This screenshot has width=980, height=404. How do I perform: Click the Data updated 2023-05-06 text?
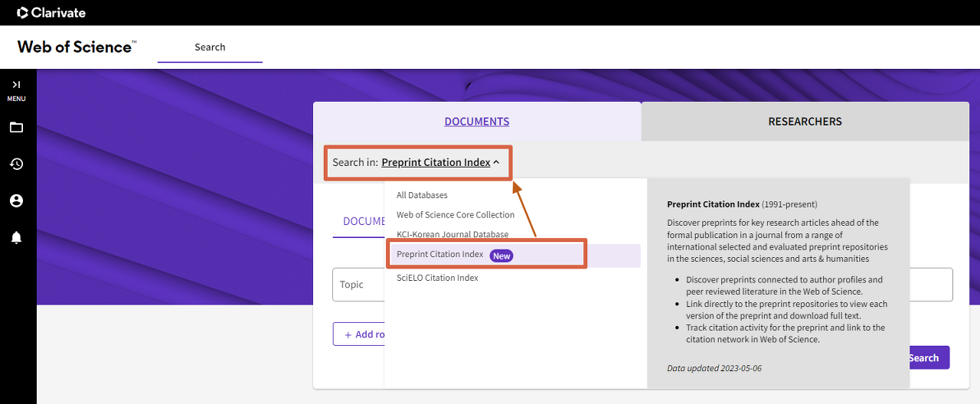click(x=714, y=368)
